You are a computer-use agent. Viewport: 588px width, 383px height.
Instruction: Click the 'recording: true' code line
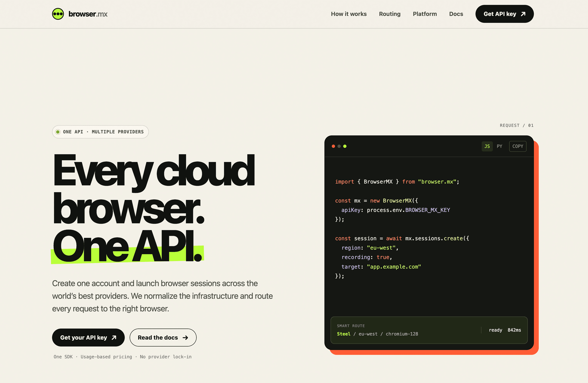[367, 257]
